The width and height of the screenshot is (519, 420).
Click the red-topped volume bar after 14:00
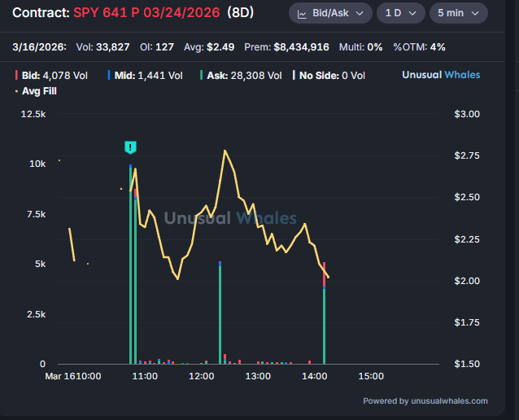324,313
